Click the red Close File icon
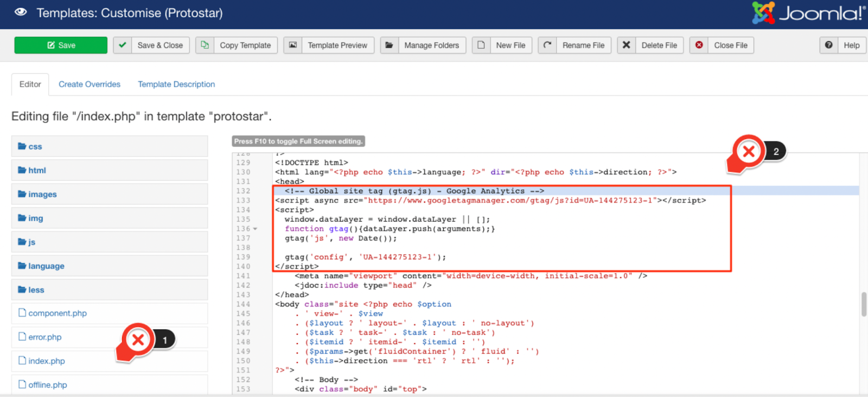This screenshot has width=868, height=397. click(699, 45)
